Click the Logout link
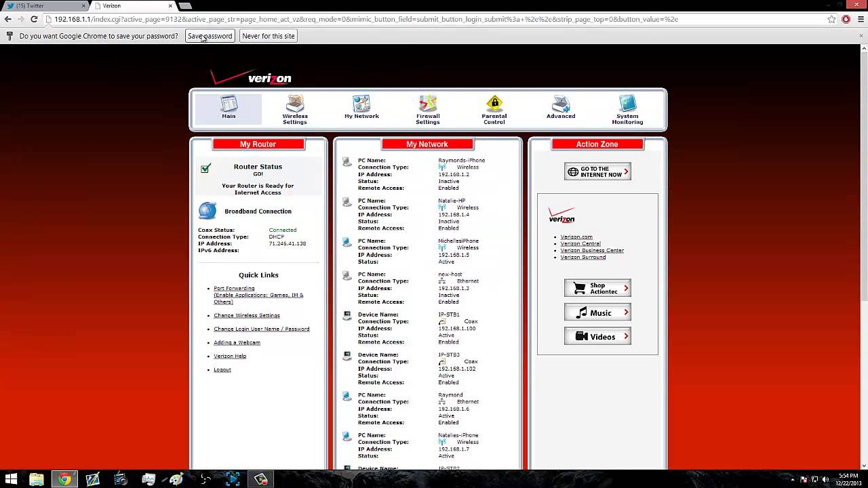The height and width of the screenshot is (488, 868). point(222,369)
